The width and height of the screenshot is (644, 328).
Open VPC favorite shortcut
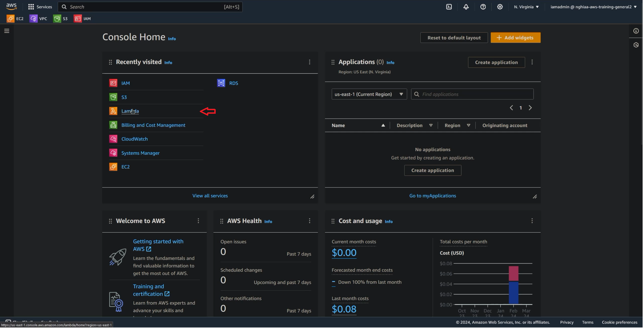(38, 19)
